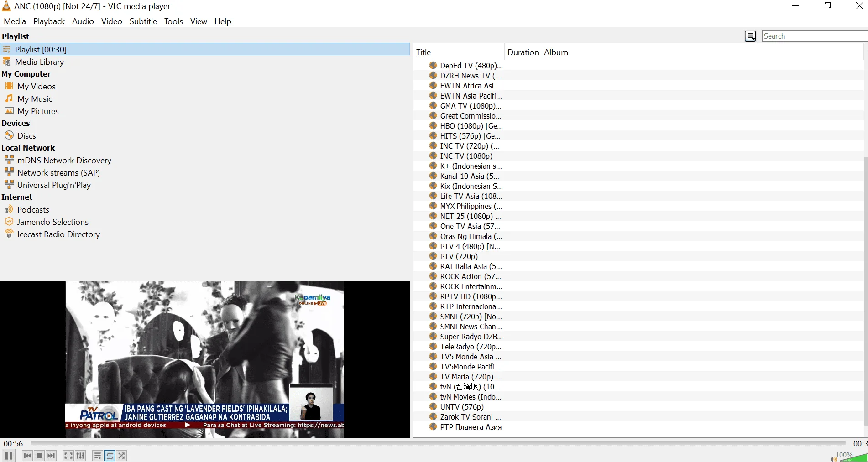868x462 pixels.
Task: Select Discs under Devices
Action: pos(26,136)
